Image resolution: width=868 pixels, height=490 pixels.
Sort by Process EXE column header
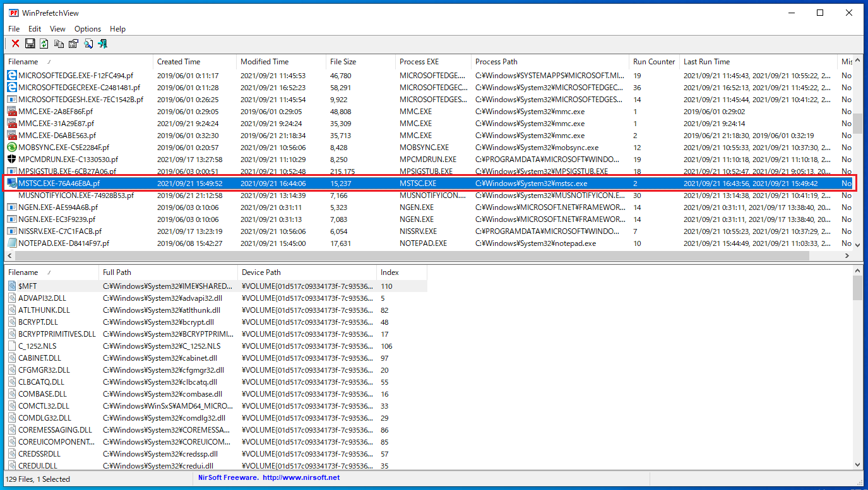pos(433,62)
